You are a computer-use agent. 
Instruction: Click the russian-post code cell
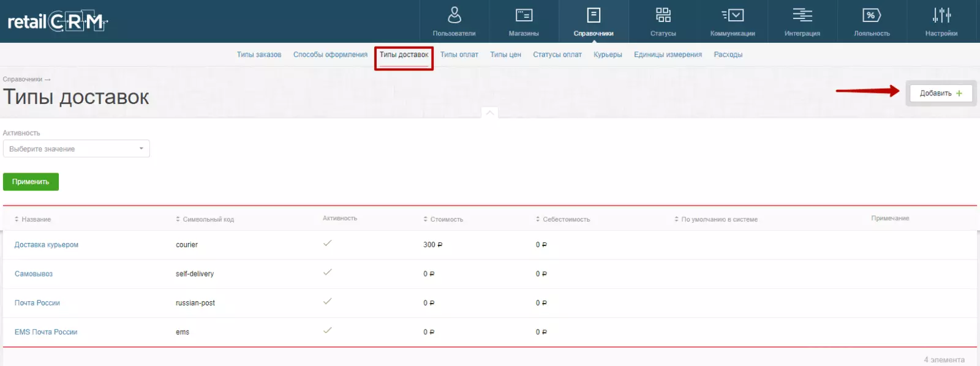pos(195,303)
